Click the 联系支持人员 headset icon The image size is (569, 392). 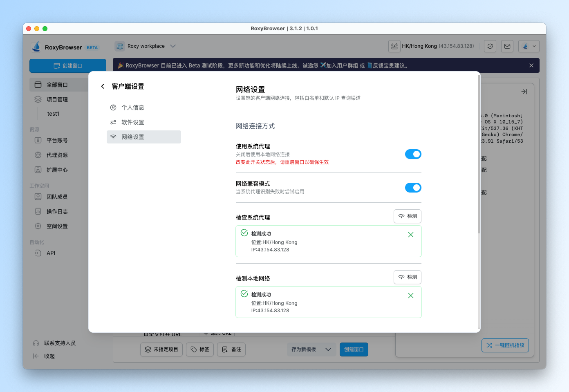pos(36,343)
